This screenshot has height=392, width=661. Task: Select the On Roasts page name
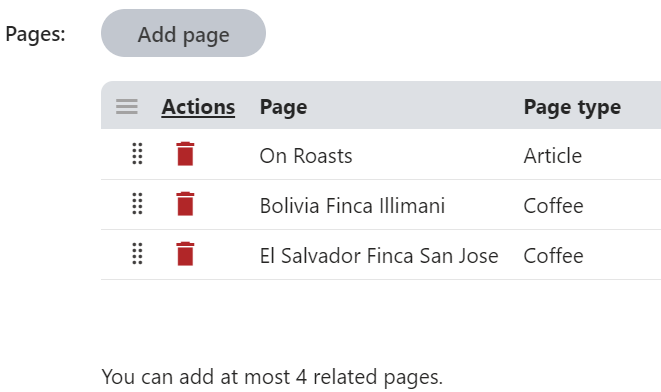(x=306, y=156)
